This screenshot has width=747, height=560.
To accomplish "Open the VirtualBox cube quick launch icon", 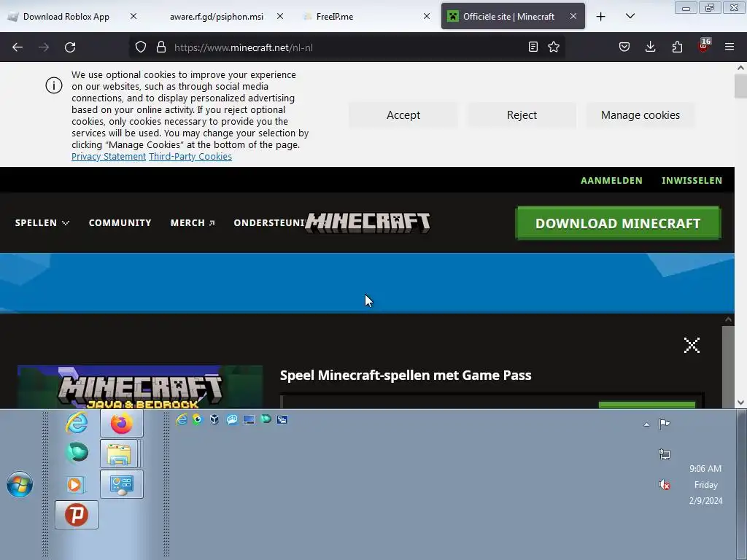I will pyautogui.click(x=214, y=419).
